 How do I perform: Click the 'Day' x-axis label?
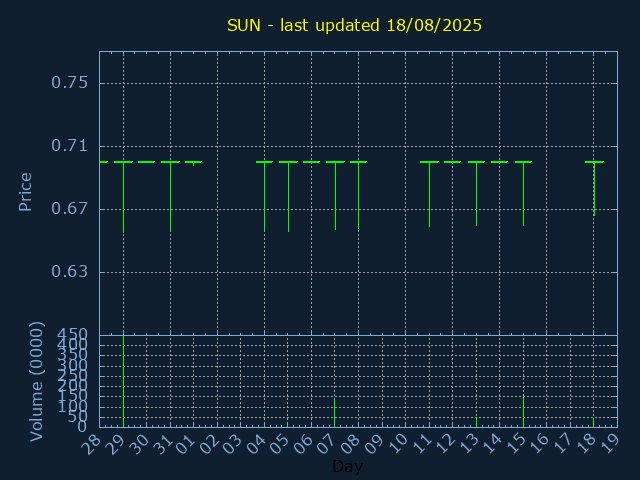click(347, 466)
